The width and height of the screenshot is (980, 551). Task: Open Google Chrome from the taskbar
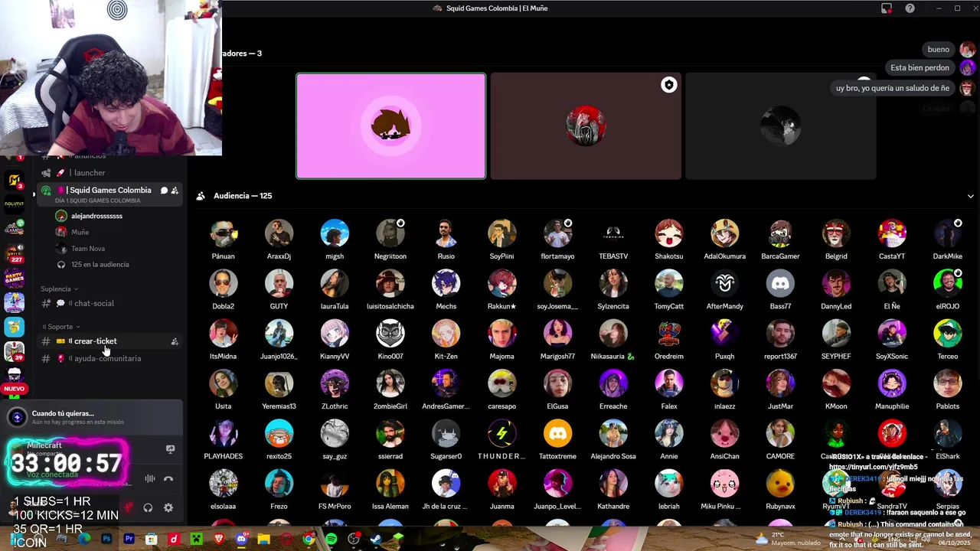(309, 540)
